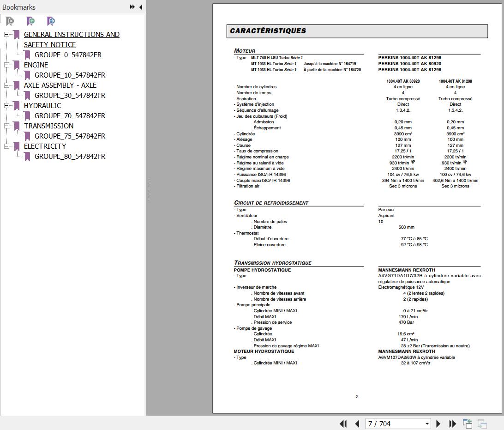The height and width of the screenshot is (430, 504).
Task: Click the previous view icon in the status bar
Action: (x=468, y=424)
